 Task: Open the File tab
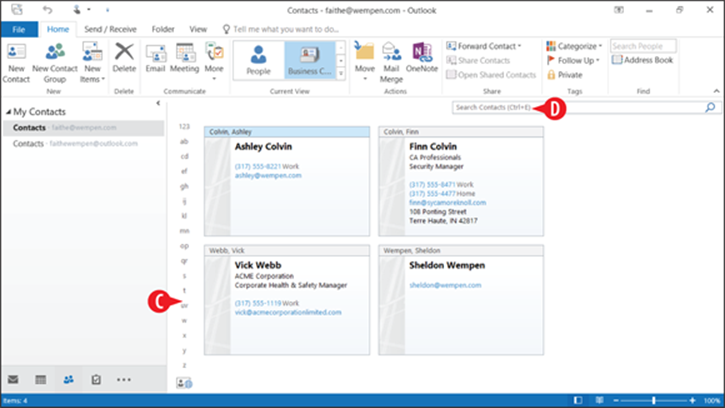[x=19, y=29]
